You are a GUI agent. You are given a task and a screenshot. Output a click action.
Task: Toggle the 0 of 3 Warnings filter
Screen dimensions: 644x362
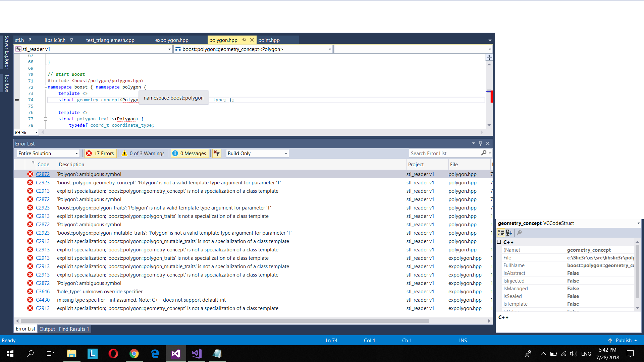pyautogui.click(x=143, y=153)
